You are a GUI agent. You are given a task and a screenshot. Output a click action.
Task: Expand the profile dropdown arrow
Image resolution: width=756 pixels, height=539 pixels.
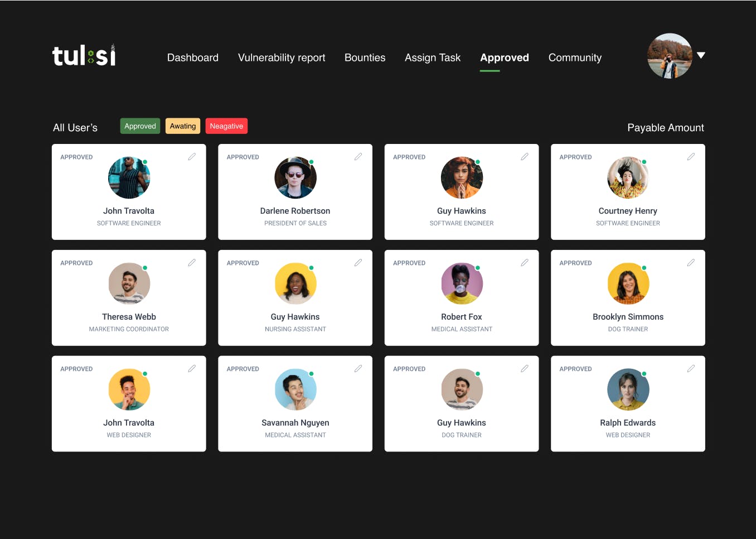[701, 55]
